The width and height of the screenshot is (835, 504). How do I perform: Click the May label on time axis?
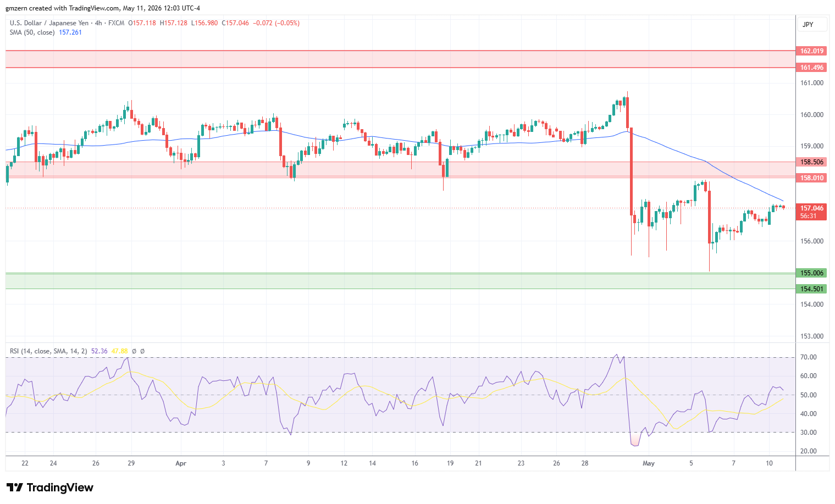pyautogui.click(x=649, y=463)
